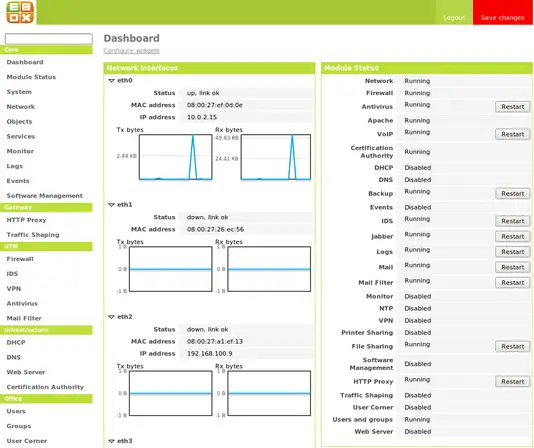Open Software Management menu item
Image resolution: width=534 pixels, height=448 pixels.
pos(44,196)
